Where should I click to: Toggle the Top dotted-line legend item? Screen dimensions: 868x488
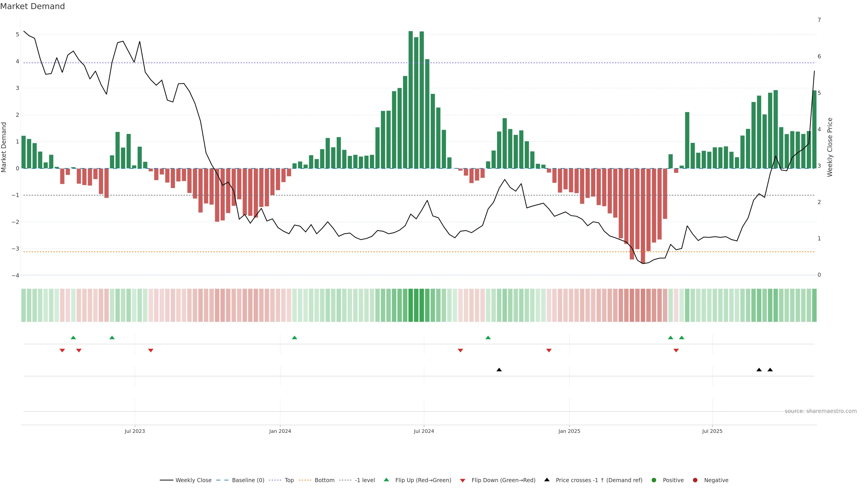coord(289,480)
